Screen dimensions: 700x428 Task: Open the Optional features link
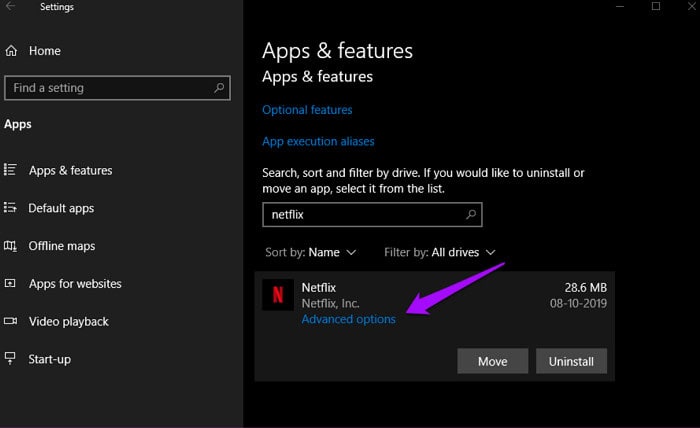(x=307, y=110)
